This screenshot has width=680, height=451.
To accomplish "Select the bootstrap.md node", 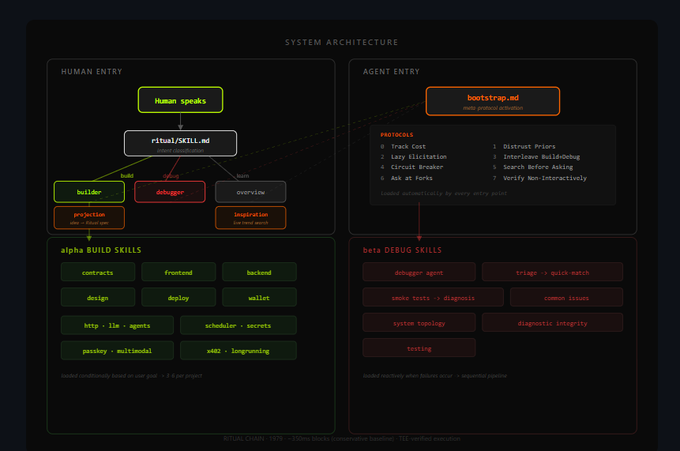I will click(x=493, y=101).
